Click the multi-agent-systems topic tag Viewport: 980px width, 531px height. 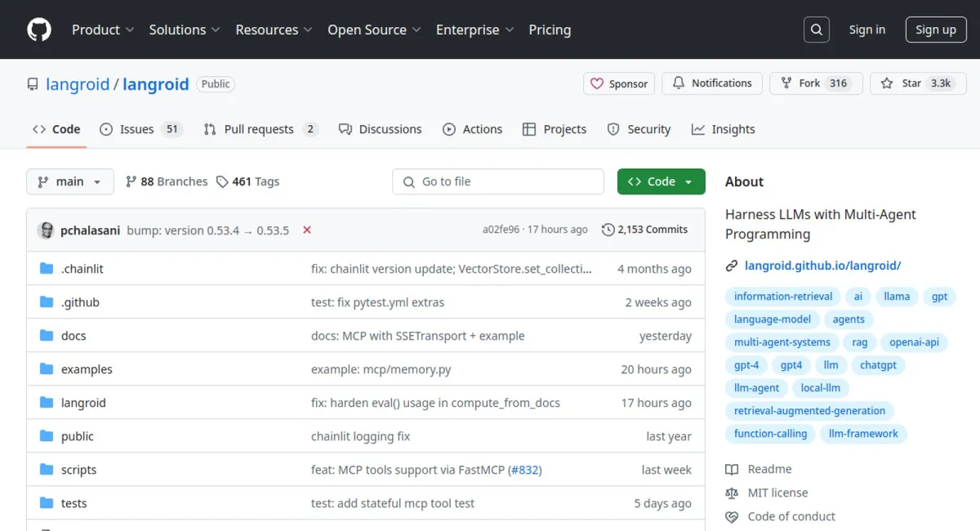click(x=782, y=342)
